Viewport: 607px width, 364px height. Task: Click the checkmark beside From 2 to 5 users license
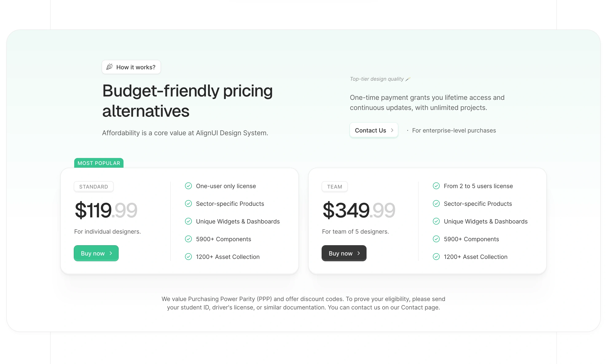436,186
